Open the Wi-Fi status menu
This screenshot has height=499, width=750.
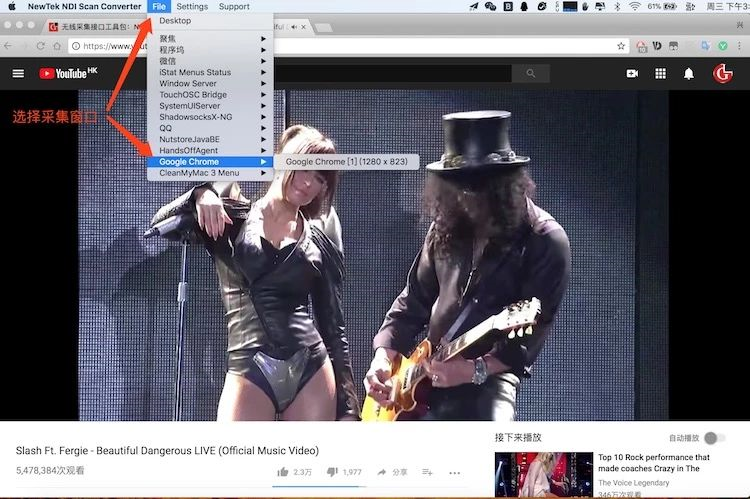(635, 6)
